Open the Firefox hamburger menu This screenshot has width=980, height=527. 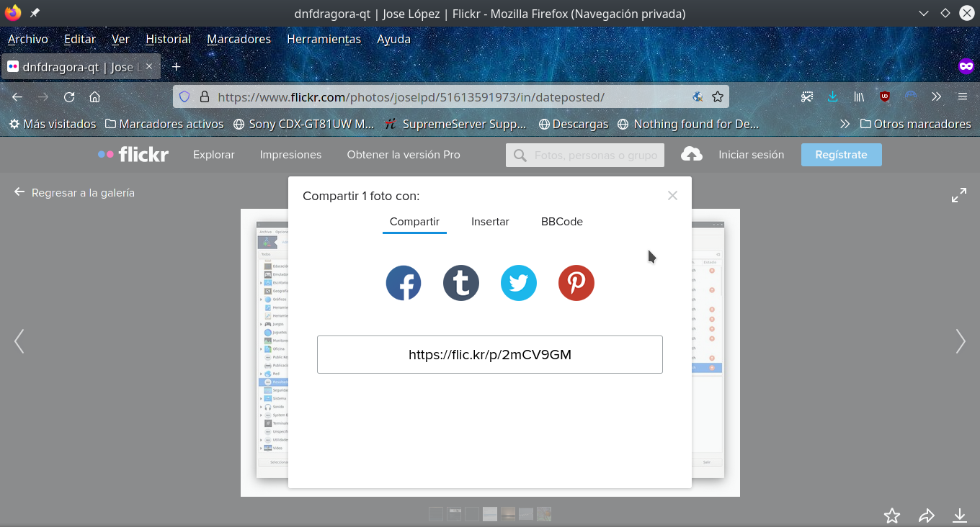point(962,96)
